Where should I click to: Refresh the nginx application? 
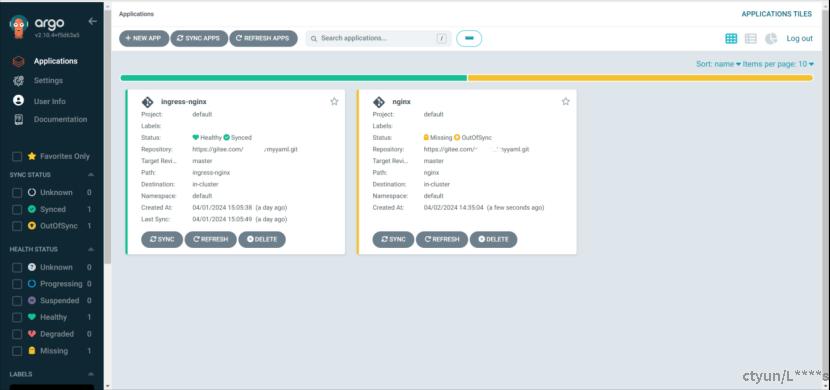click(442, 240)
